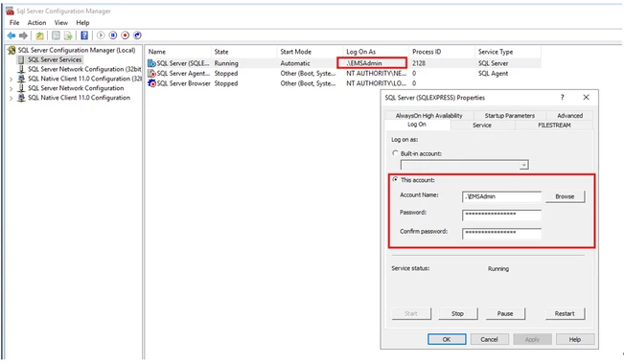
Task: Click the Stop Service red icon
Action: pos(125,35)
